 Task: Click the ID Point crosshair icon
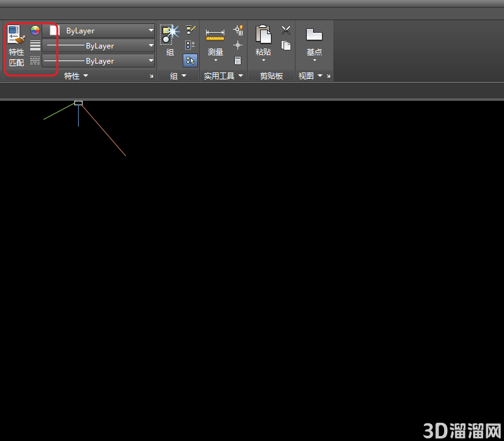coord(238,45)
